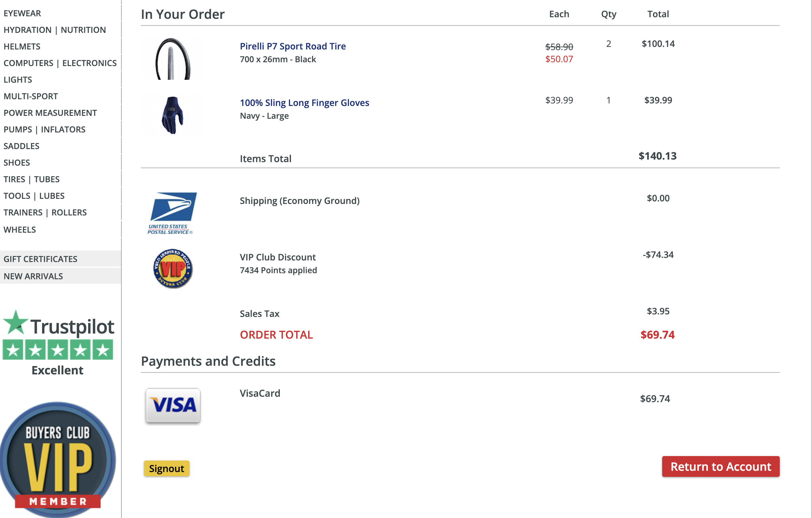The height and width of the screenshot is (518, 812).
Task: Open the Tires | Tubes category
Action: (31, 179)
